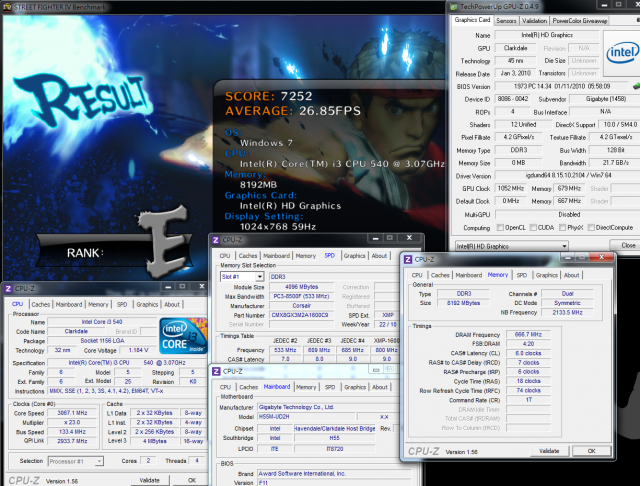Screen dimensions: 641x486
Task: Click the BIOS Version field in GPU-Z
Action: [x=561, y=86]
